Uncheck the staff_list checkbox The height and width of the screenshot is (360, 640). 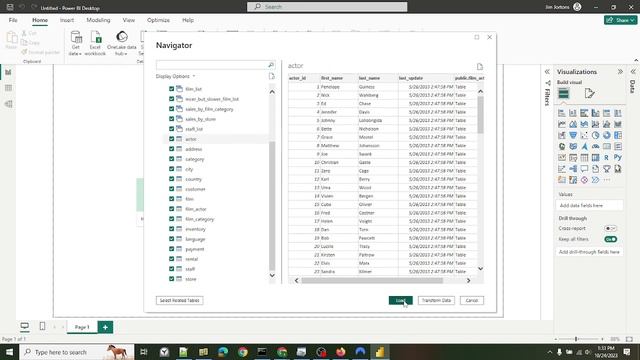171,129
